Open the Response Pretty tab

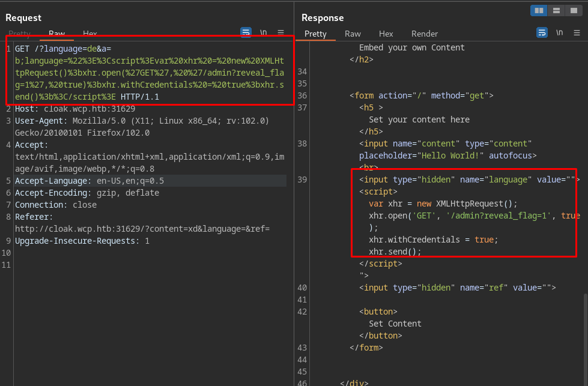tap(315, 34)
